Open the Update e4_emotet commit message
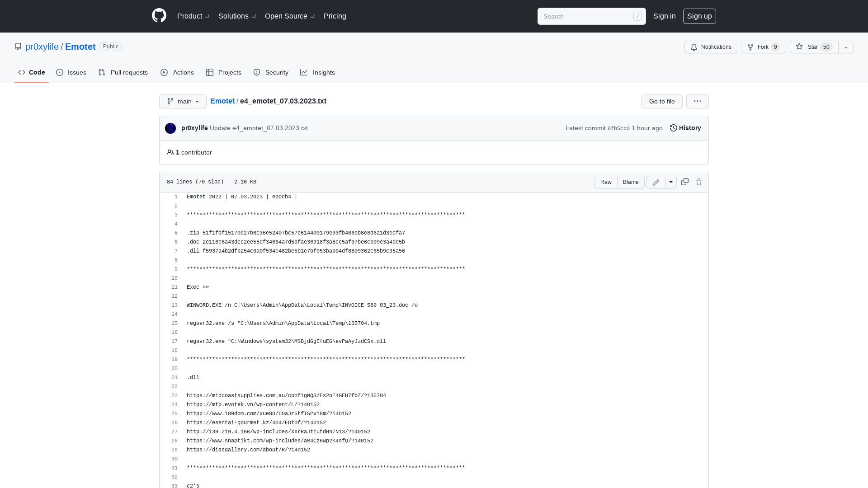Viewport: 868px width, 488px height. tap(259, 128)
